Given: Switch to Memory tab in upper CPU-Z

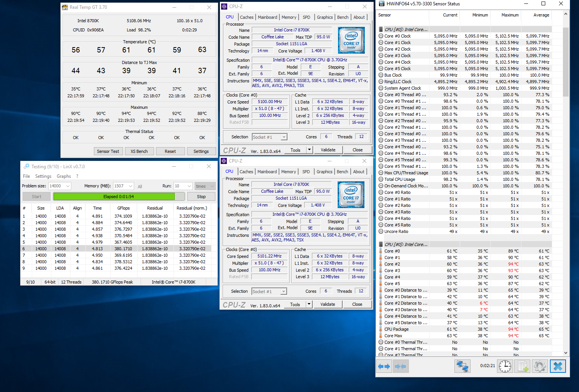Looking at the screenshot, I should tap(289, 17).
